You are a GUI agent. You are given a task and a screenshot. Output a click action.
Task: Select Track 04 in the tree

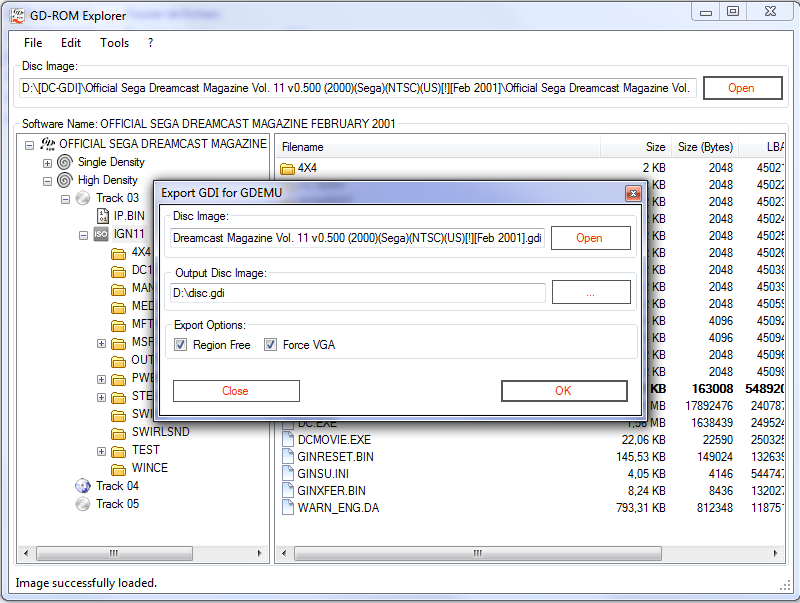[x=117, y=486]
